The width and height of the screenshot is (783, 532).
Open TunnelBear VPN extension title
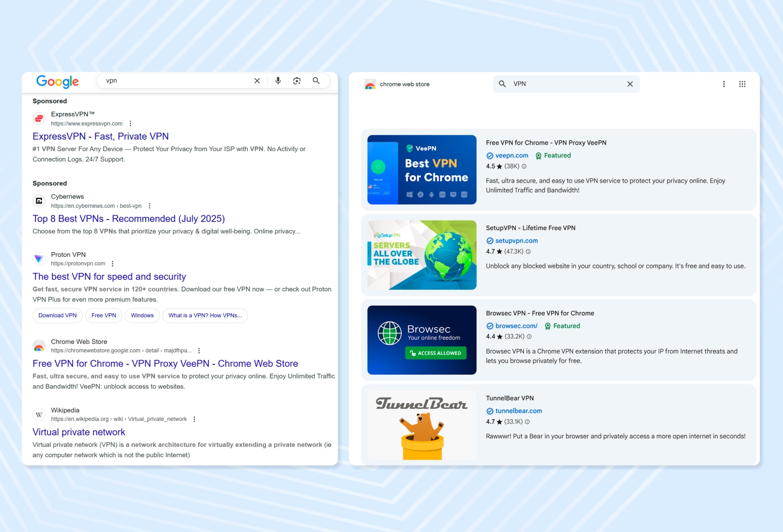pyautogui.click(x=510, y=398)
